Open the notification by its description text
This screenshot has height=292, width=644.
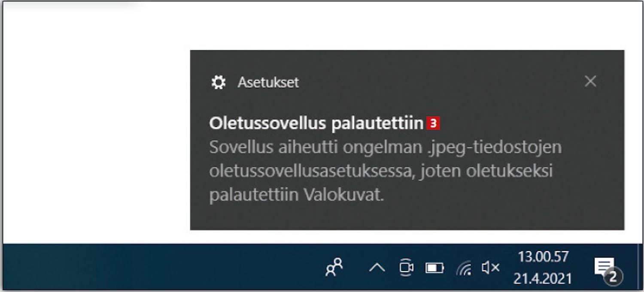[x=380, y=171]
